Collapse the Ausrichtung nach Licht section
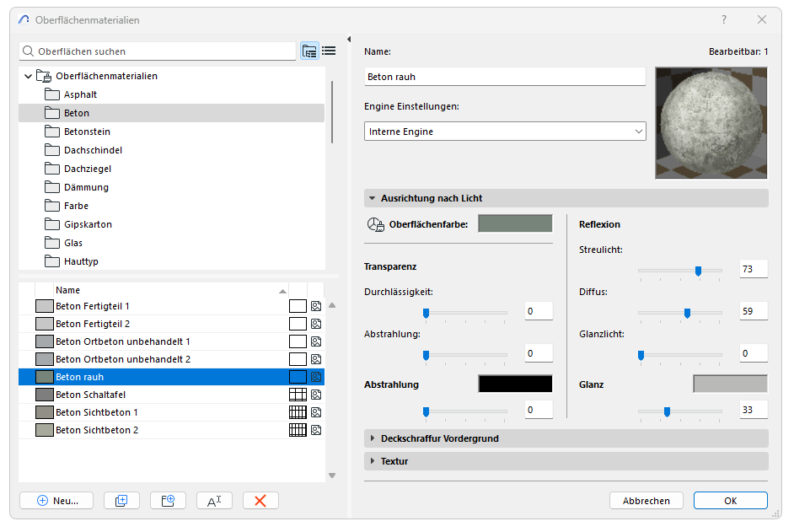Image resolution: width=794 pixels, height=532 pixels. click(x=372, y=198)
